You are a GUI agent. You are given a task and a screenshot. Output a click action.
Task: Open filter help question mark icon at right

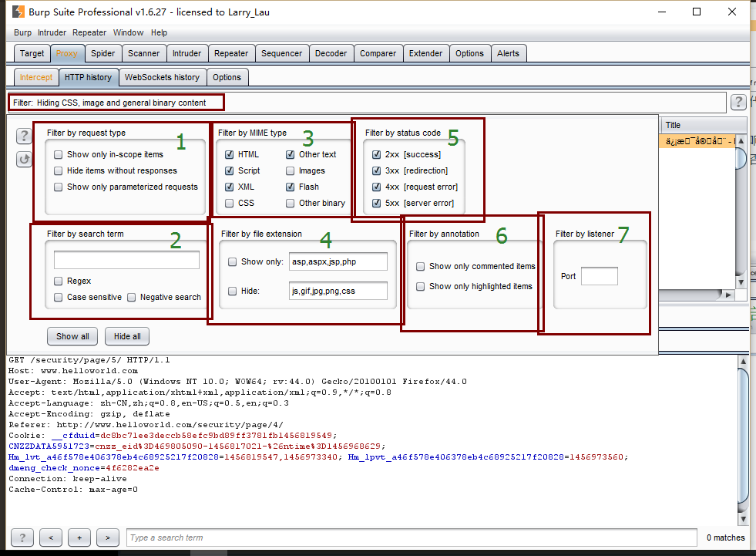738,102
